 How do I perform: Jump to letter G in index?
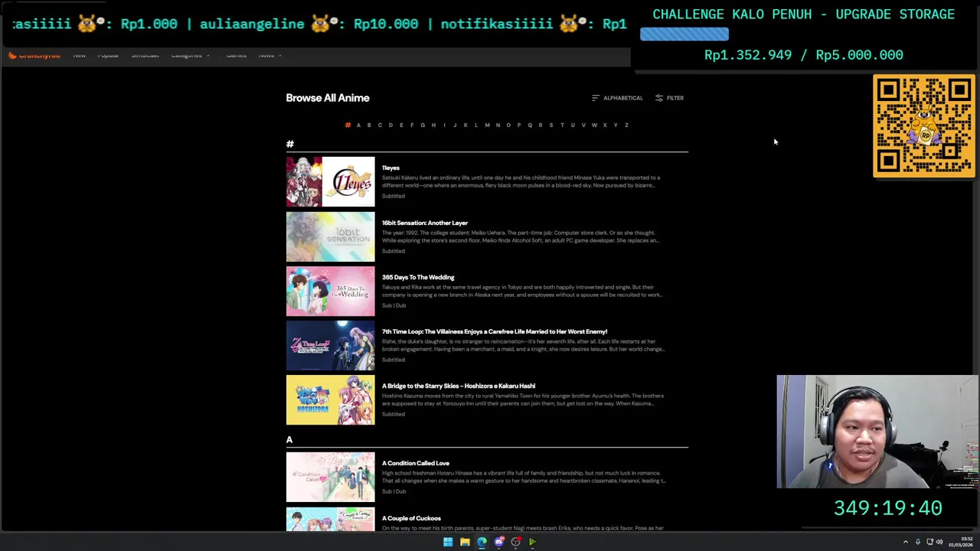click(x=423, y=125)
